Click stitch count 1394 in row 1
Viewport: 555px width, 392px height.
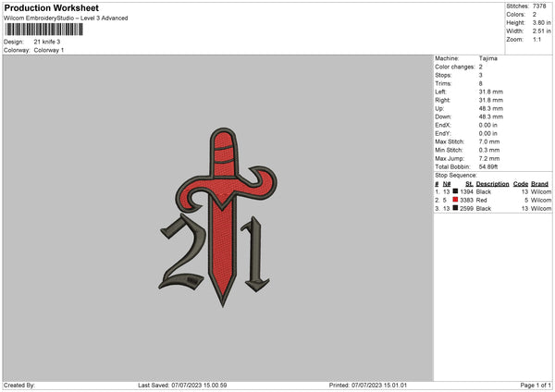click(x=466, y=191)
